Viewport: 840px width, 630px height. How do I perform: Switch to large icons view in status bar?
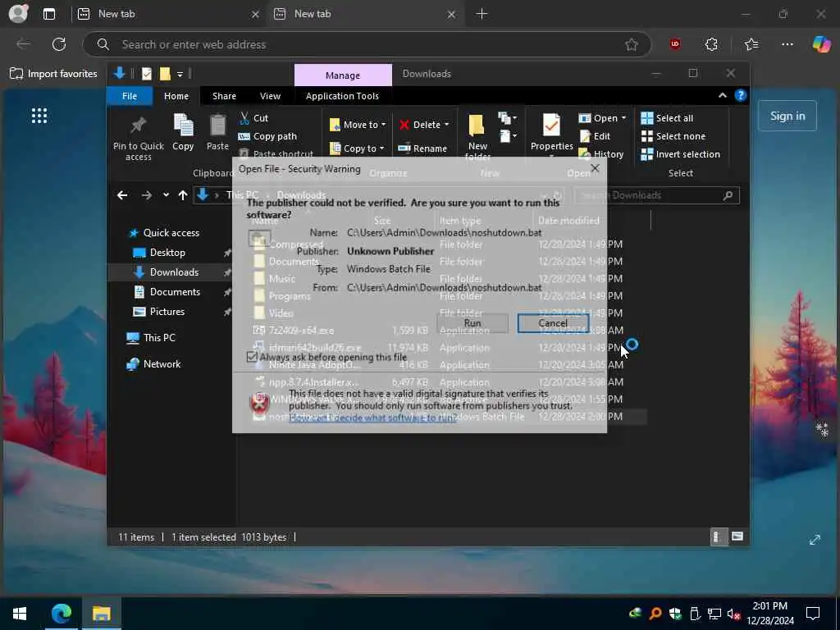tap(737, 536)
